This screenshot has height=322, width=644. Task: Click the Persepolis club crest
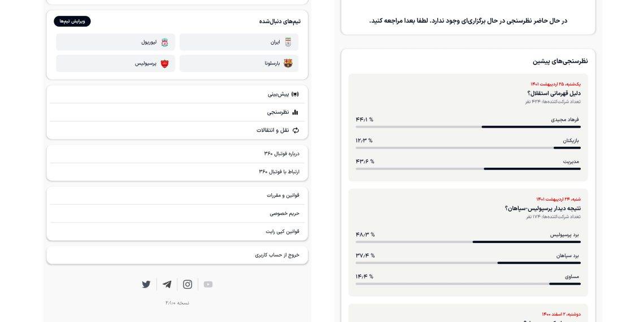point(164,63)
